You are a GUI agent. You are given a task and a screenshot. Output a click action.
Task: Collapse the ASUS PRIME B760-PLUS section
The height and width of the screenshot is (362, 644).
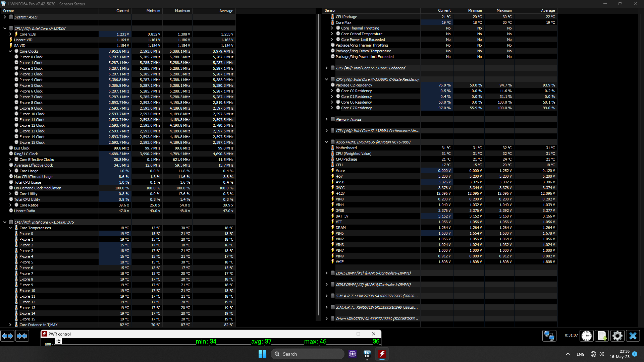pos(326,142)
